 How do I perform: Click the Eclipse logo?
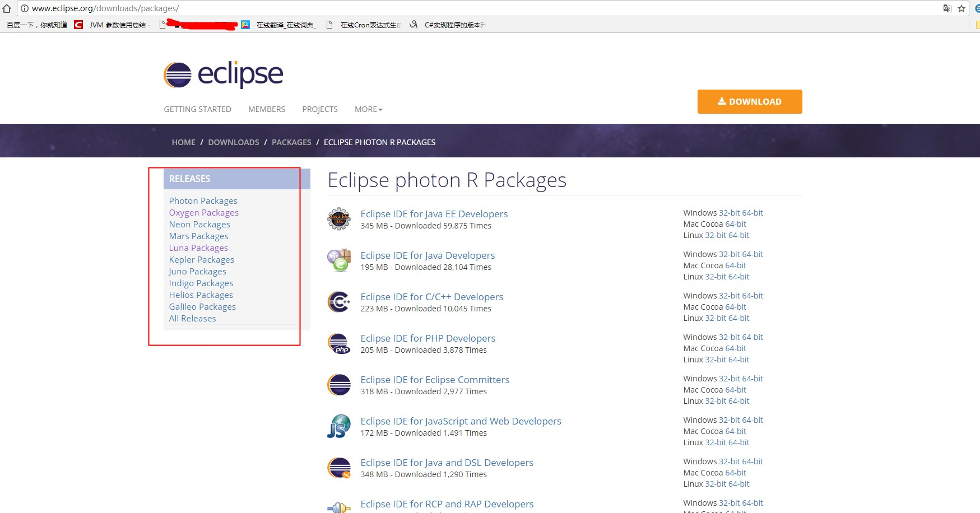tap(223, 74)
